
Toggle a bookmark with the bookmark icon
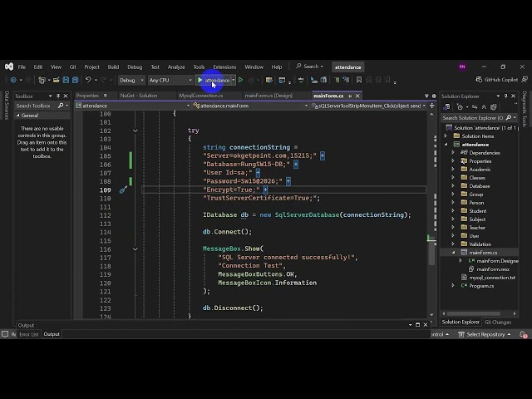point(359,80)
